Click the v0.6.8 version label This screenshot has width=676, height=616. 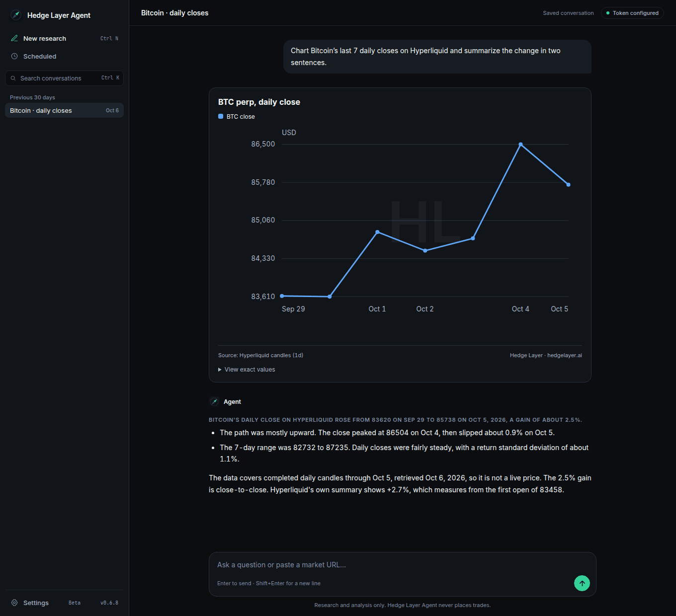tap(109, 603)
